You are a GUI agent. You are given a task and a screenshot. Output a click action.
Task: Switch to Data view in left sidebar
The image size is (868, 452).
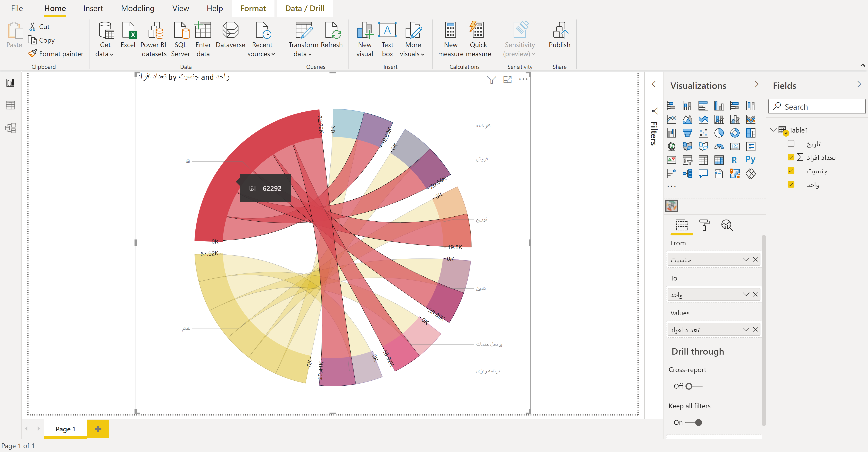tap(10, 105)
